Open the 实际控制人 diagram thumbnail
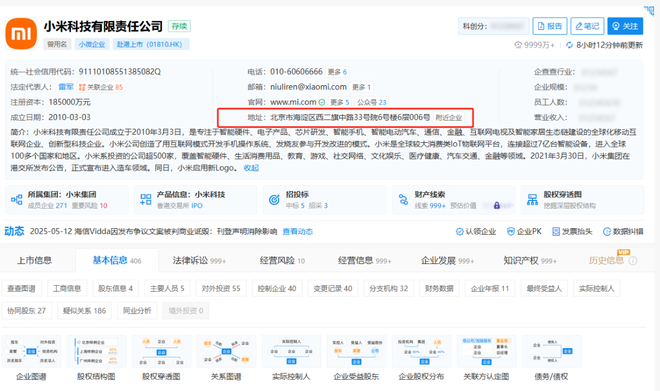The height and width of the screenshot is (391, 660). [291, 351]
